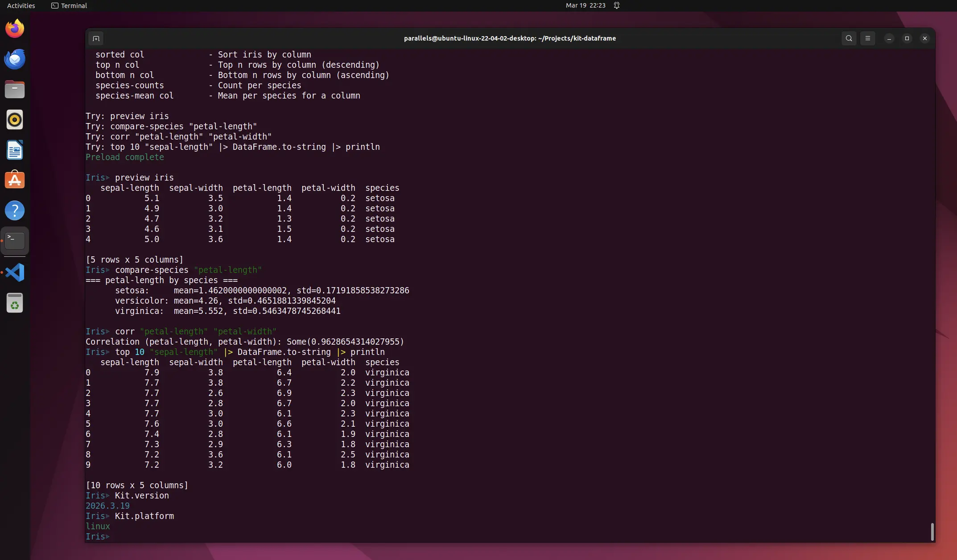Open LibreOffice Writer from the dock
Image resolution: width=957 pixels, height=560 pixels.
[15, 150]
